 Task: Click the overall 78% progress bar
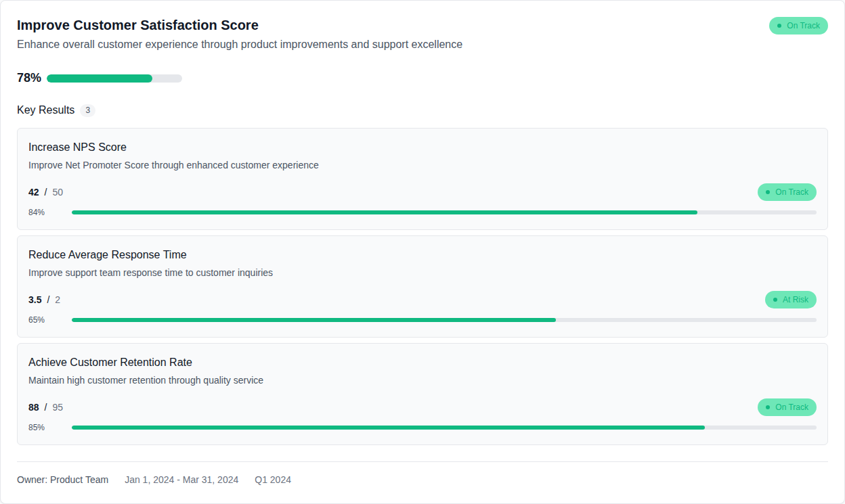114,78
